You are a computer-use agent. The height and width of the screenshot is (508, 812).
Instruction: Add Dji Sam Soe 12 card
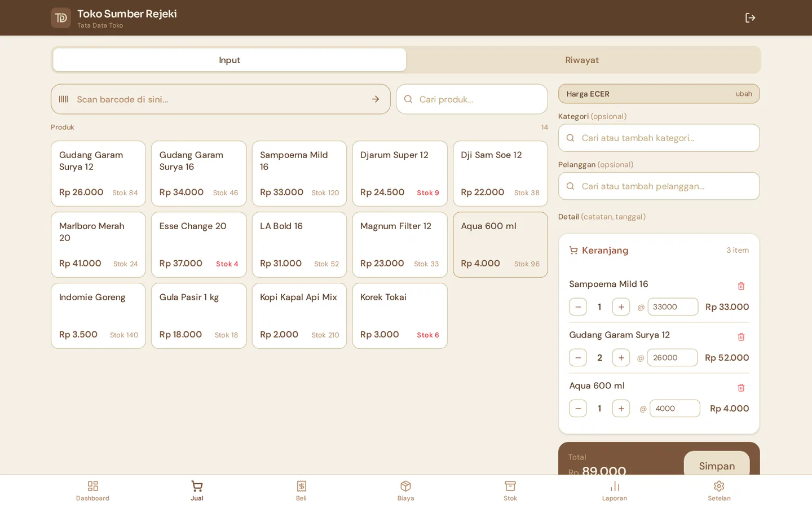[x=500, y=173]
